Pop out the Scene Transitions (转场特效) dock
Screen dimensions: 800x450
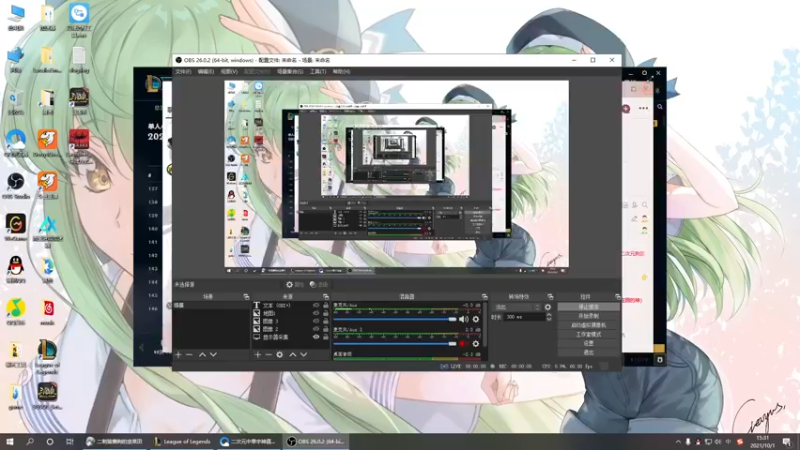pos(550,296)
